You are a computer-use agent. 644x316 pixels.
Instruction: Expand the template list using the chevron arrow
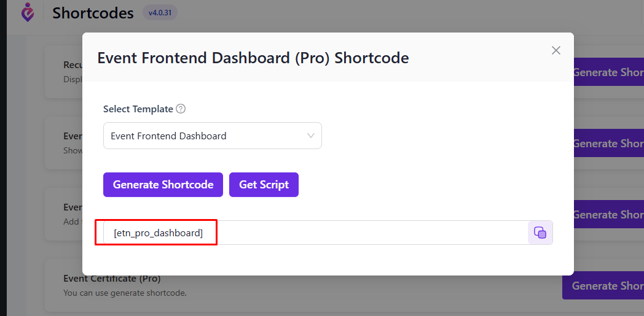click(311, 136)
